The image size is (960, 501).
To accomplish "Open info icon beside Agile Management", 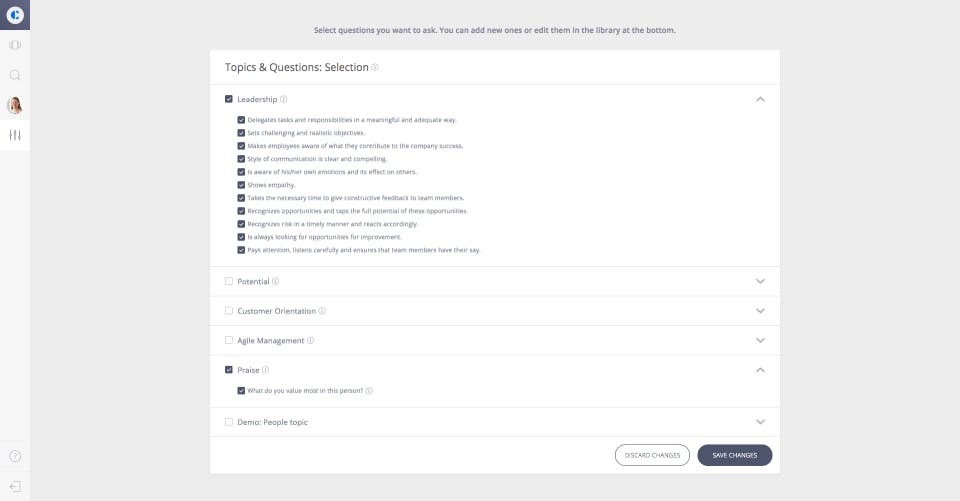I will [311, 340].
